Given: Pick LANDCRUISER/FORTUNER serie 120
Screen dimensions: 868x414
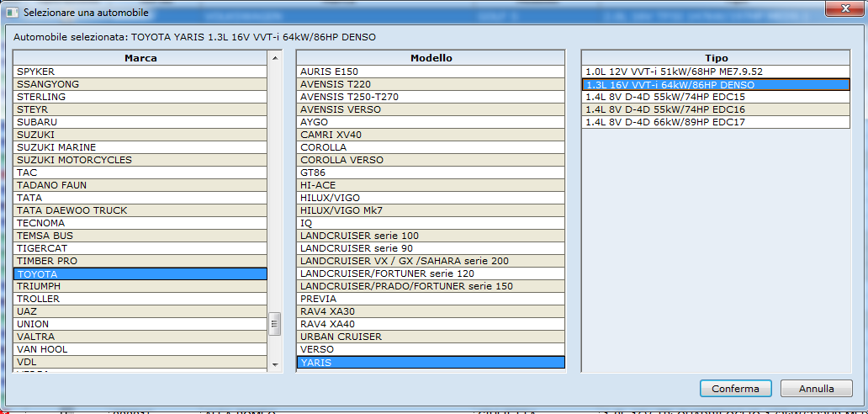Looking at the screenshot, I should (x=431, y=273).
